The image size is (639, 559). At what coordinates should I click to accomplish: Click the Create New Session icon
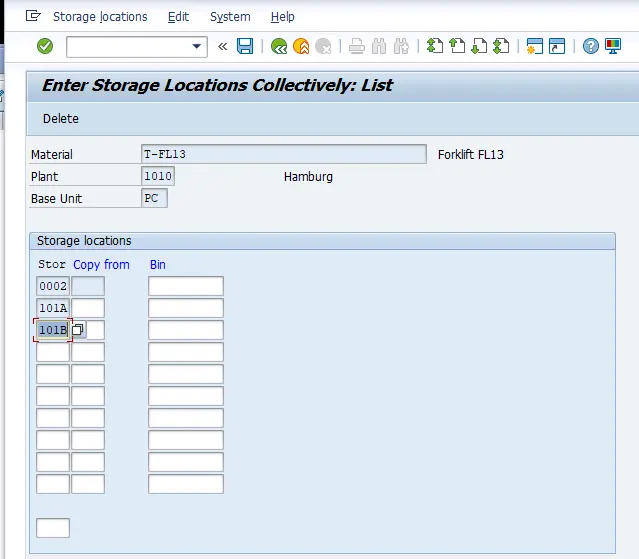(534, 46)
